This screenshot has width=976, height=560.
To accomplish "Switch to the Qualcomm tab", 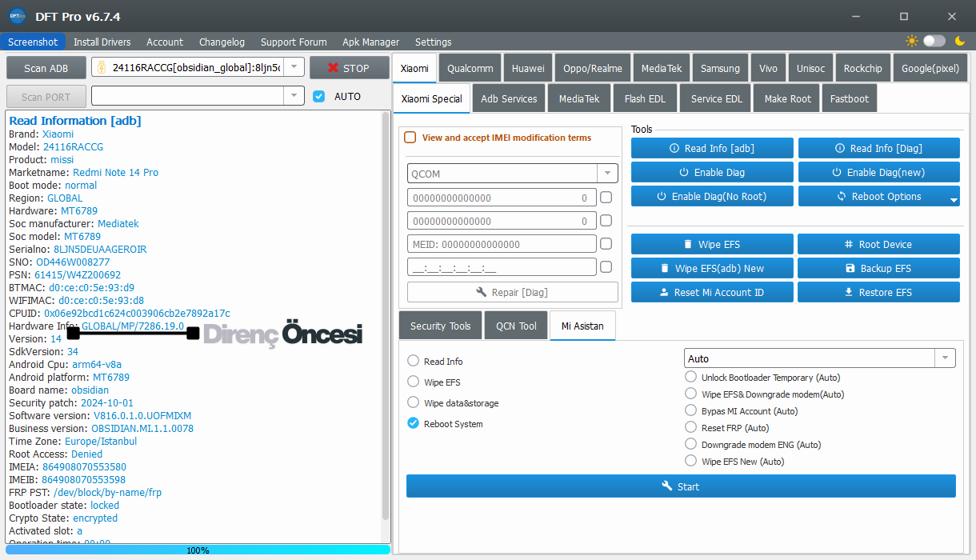I will pos(470,68).
